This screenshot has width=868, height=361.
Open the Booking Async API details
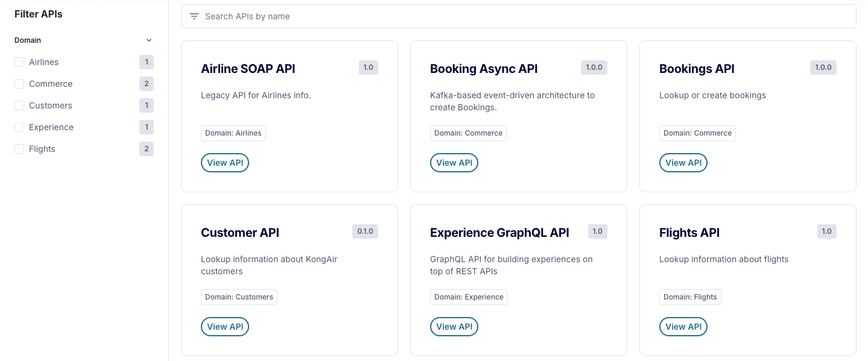[454, 163]
